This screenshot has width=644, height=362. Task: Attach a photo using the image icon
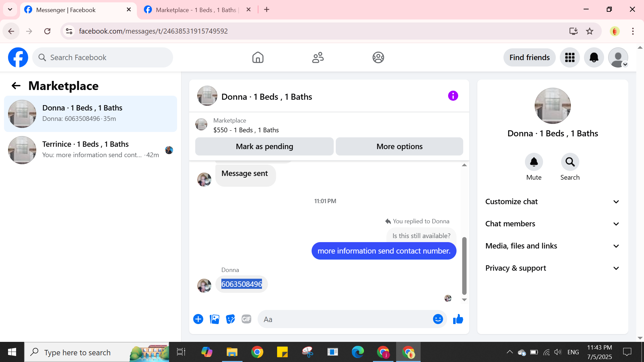pyautogui.click(x=214, y=319)
